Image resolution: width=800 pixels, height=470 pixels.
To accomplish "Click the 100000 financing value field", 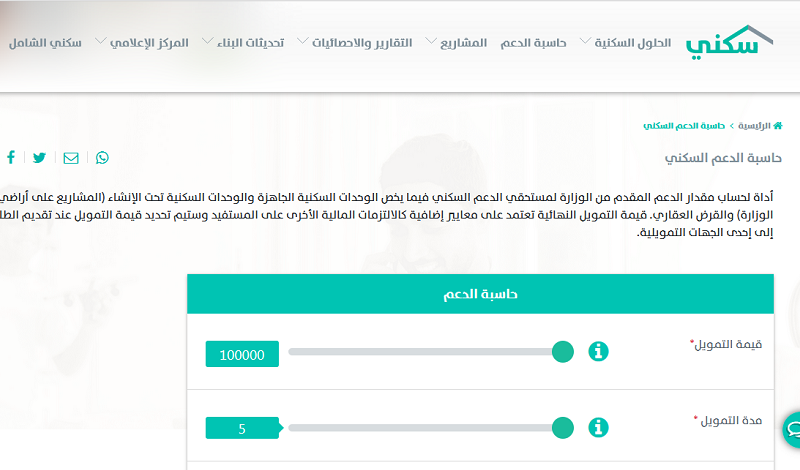I will [242, 354].
